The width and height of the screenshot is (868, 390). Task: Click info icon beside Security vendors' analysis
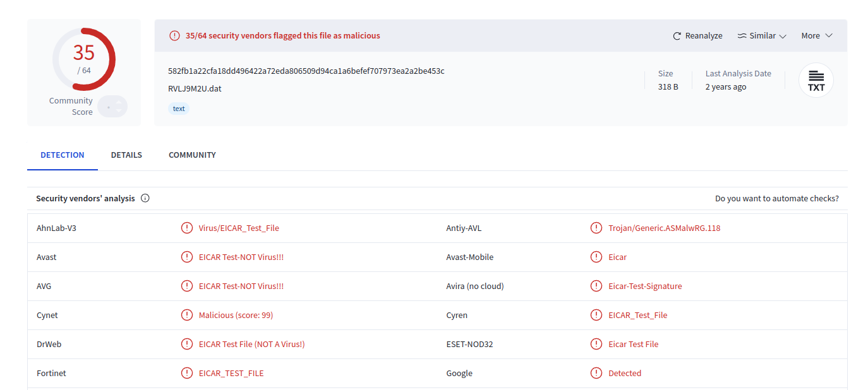click(x=145, y=198)
